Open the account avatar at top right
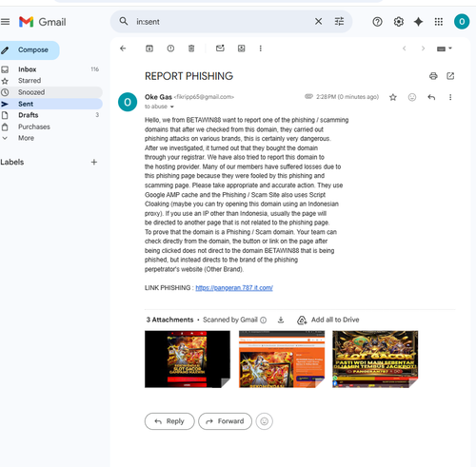The image size is (476, 467). click(462, 22)
